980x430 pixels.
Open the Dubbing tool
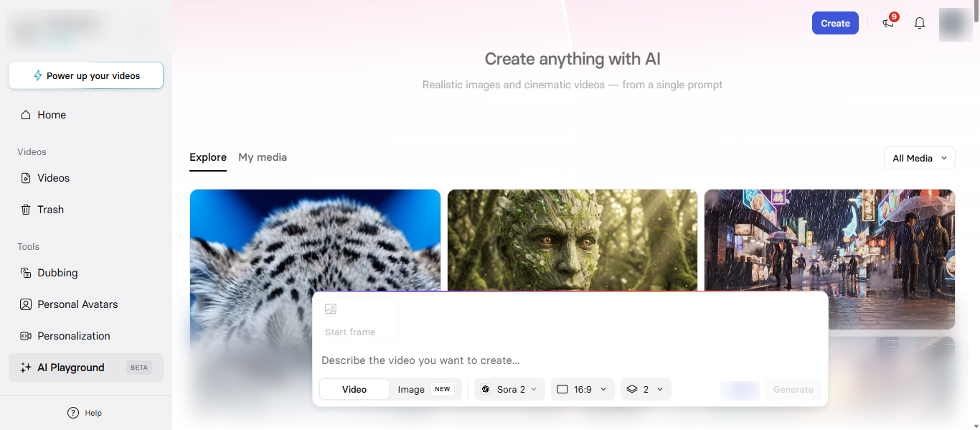57,273
